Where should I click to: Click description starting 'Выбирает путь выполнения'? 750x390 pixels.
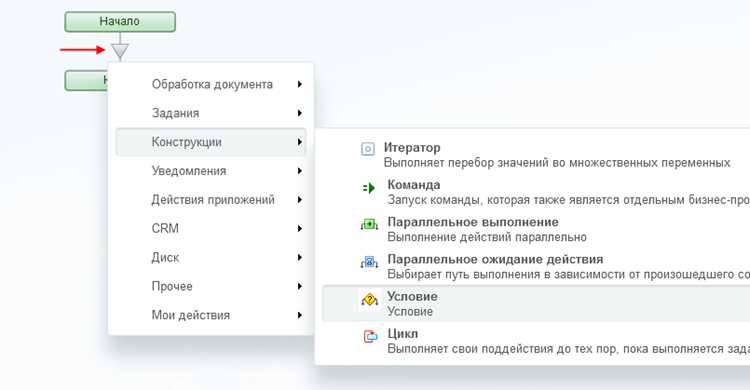569,274
